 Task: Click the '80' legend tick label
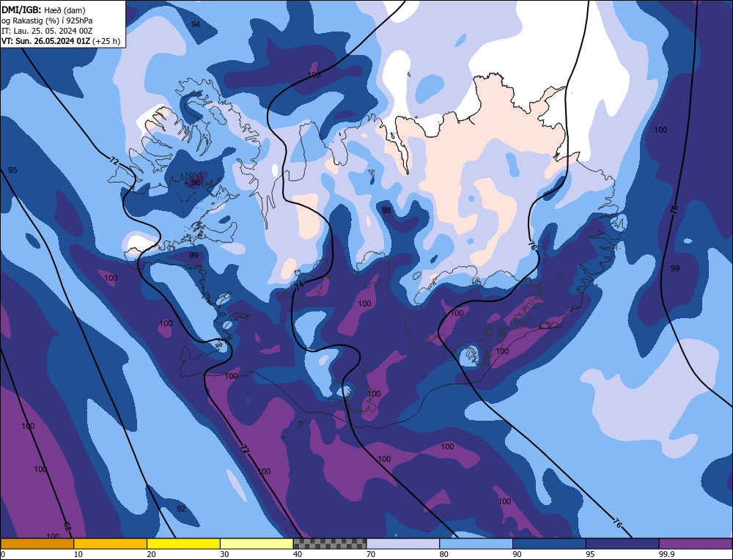(444, 554)
